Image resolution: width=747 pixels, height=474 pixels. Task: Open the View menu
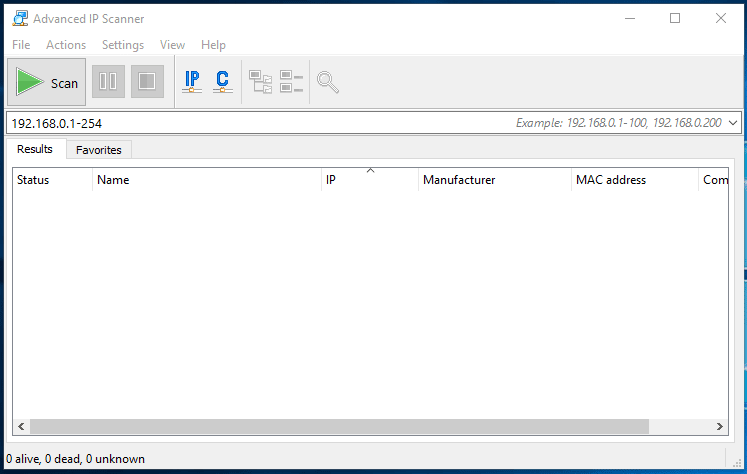pos(172,45)
